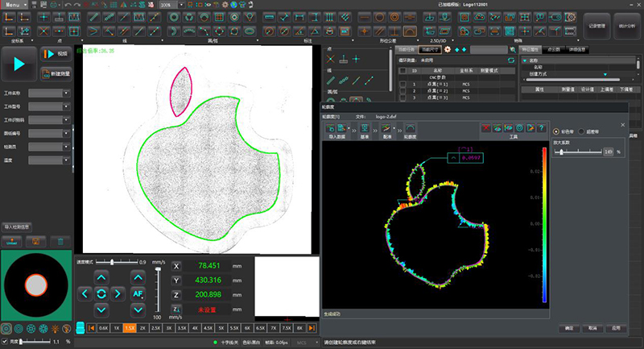Click the 速度模式 speed slider
The width and height of the screenshot is (644, 349).
click(x=116, y=262)
